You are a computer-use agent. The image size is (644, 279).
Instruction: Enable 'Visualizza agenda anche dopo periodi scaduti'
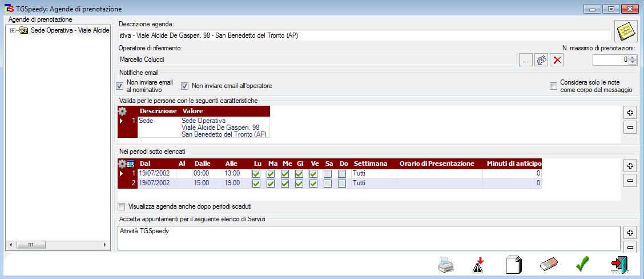click(121, 206)
